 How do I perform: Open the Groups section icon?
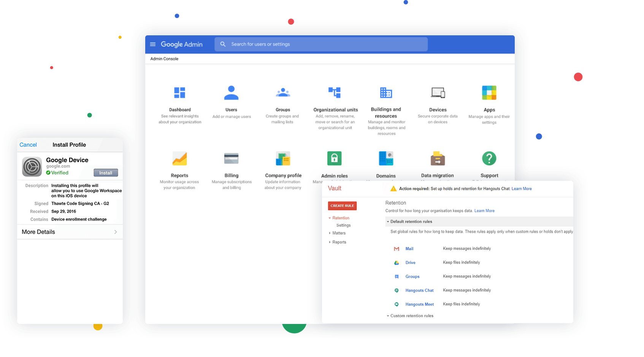click(x=282, y=92)
